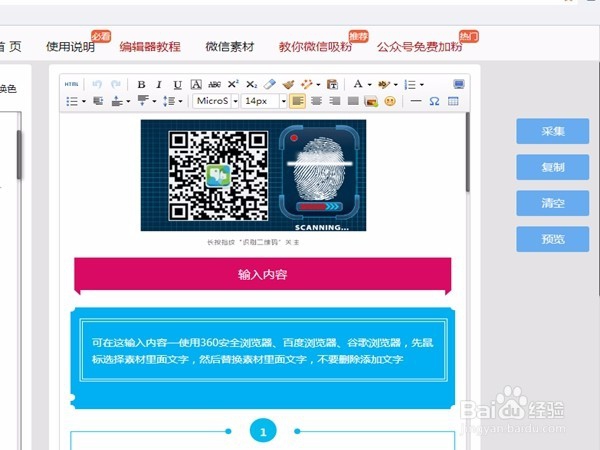Open 微信素材 menu item
Viewport: 600px width, 450px height.
(230, 47)
